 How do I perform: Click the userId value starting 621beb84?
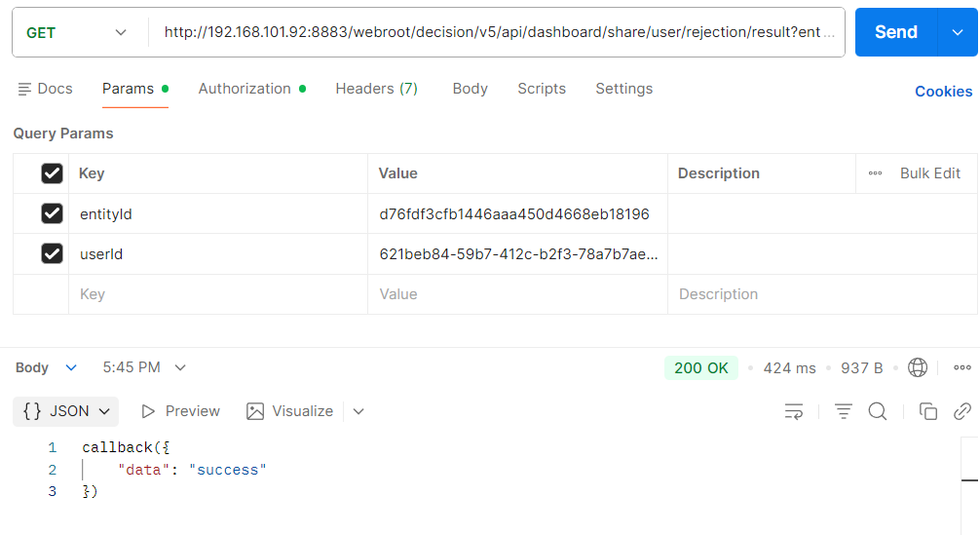click(519, 253)
